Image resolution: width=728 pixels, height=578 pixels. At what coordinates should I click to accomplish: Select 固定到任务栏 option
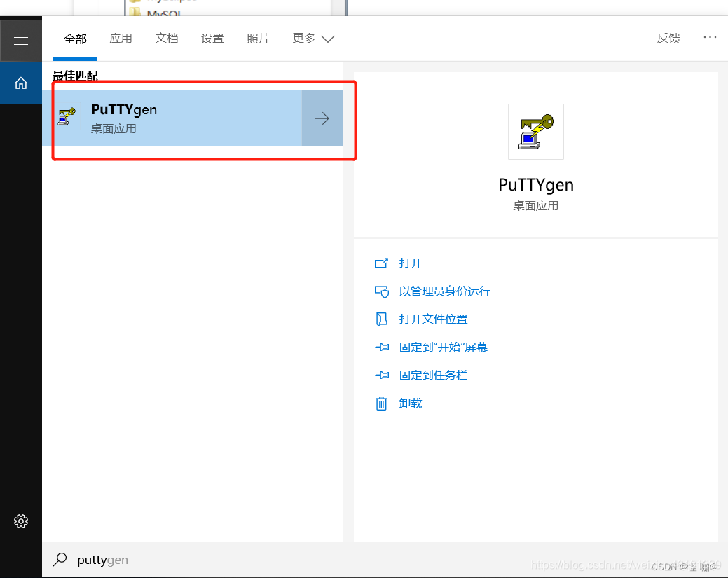433,375
